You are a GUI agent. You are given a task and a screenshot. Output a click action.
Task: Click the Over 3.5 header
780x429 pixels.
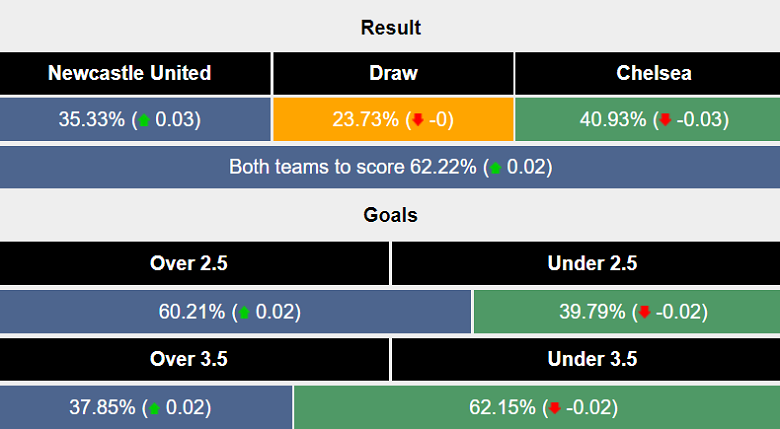pyautogui.click(x=194, y=359)
